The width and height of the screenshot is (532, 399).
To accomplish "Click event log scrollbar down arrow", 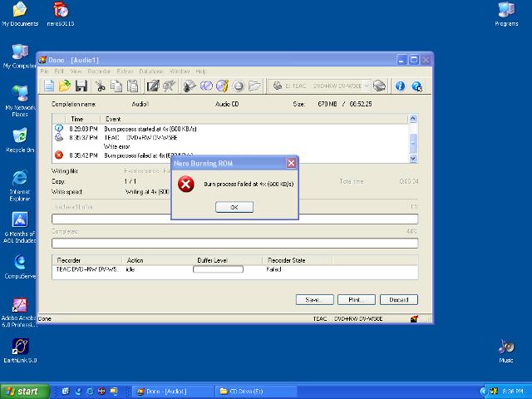I will pyautogui.click(x=413, y=158).
